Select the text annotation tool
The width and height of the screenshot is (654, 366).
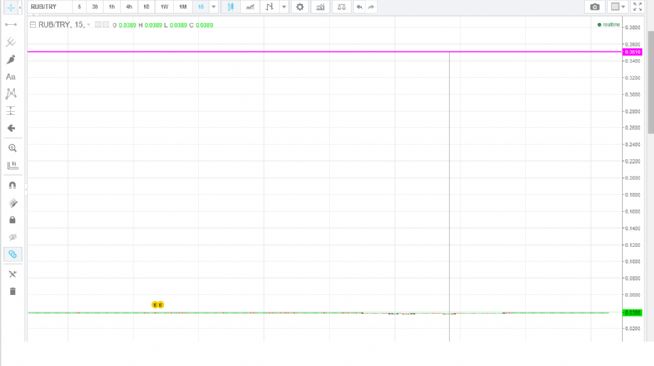pyautogui.click(x=11, y=77)
